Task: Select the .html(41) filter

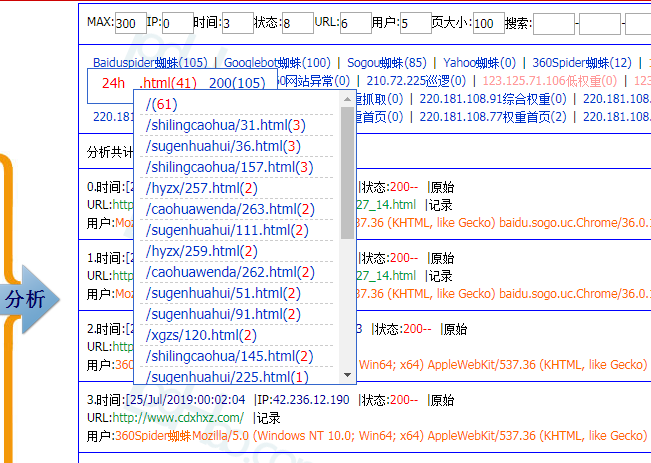Action: tap(168, 83)
